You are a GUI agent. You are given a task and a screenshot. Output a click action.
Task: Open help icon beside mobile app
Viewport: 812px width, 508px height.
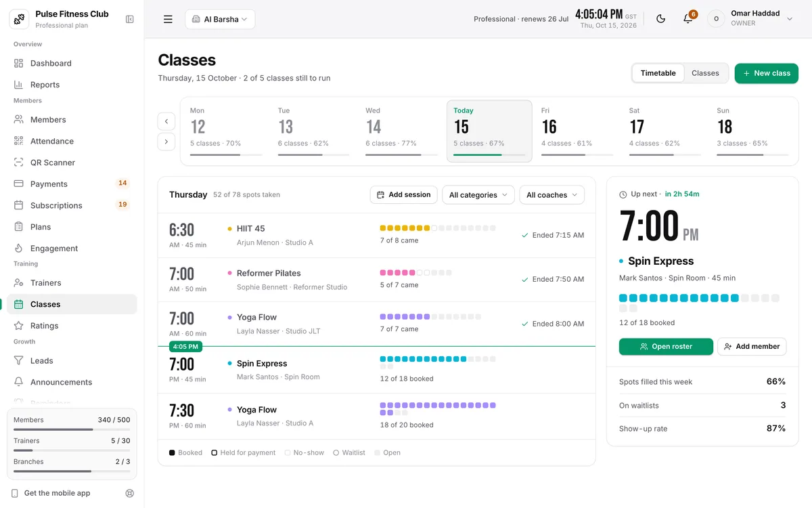point(130,493)
